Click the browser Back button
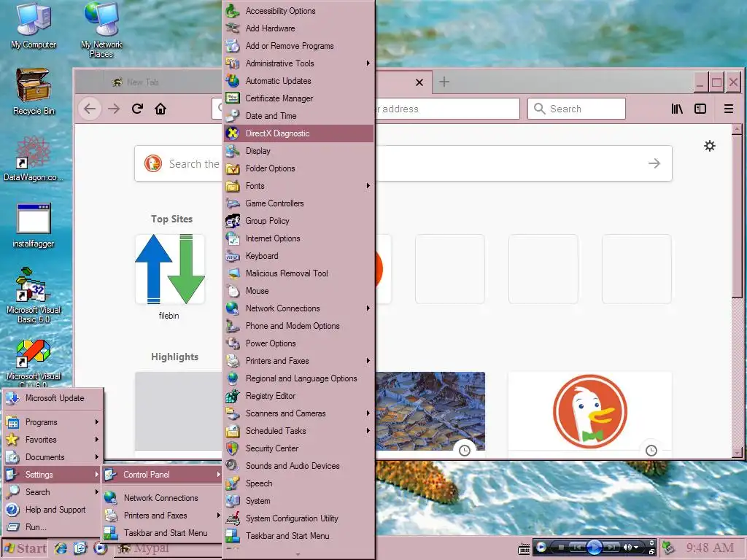Image resolution: width=747 pixels, height=560 pixels. click(x=90, y=109)
